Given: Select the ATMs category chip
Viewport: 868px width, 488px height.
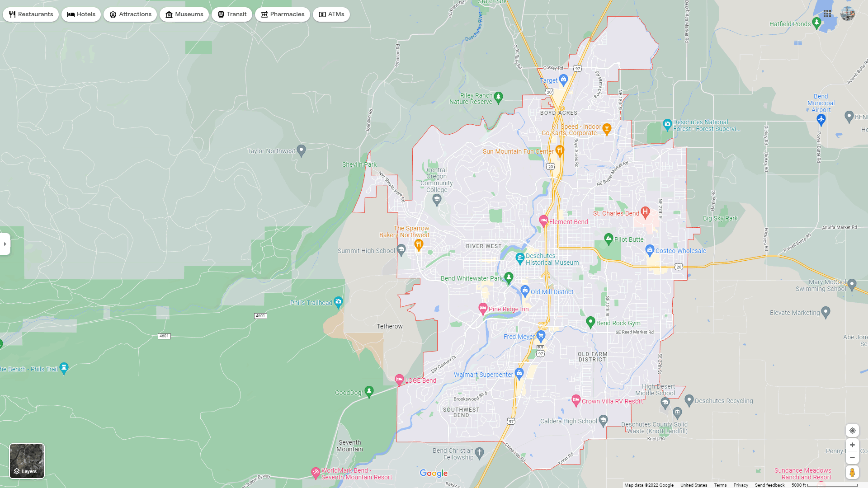Looking at the screenshot, I should 331,14.
